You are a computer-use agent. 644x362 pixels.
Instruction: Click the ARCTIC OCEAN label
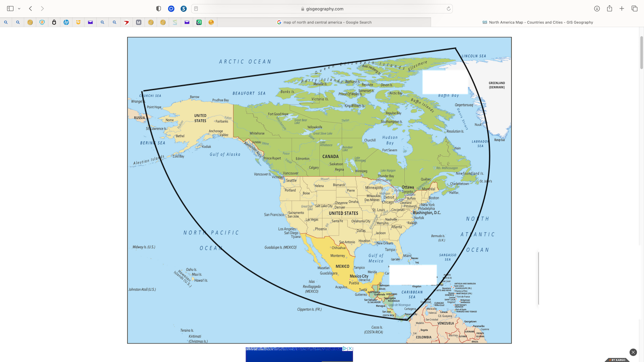[245, 62]
